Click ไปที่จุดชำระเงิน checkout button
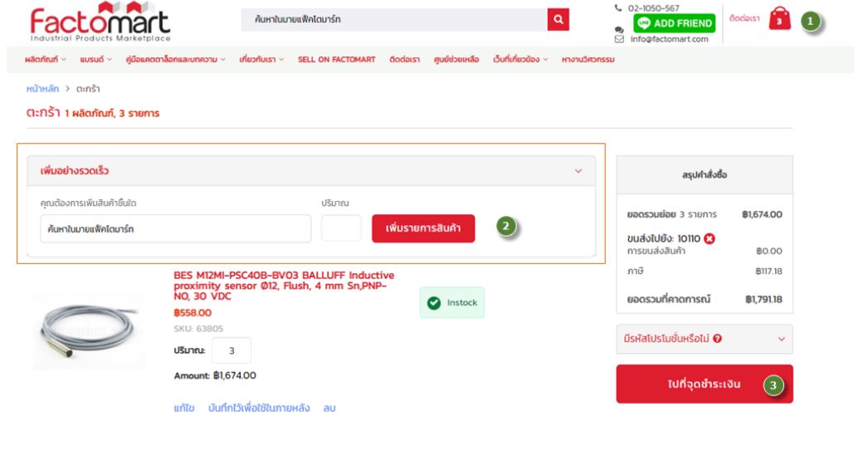868x456 pixels. coord(705,384)
